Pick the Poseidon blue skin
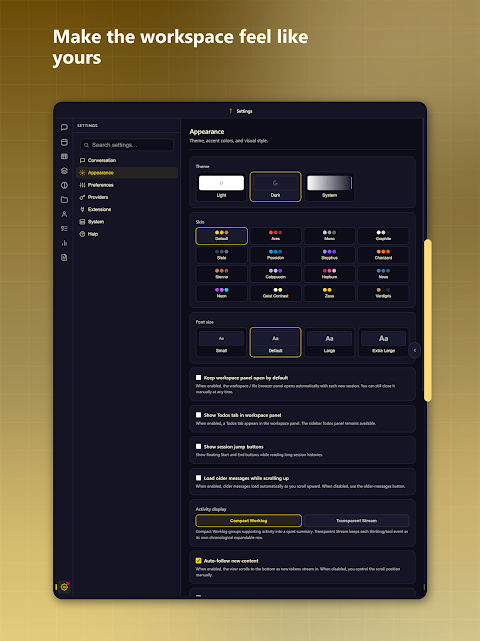The height and width of the screenshot is (641, 480). coord(275,255)
